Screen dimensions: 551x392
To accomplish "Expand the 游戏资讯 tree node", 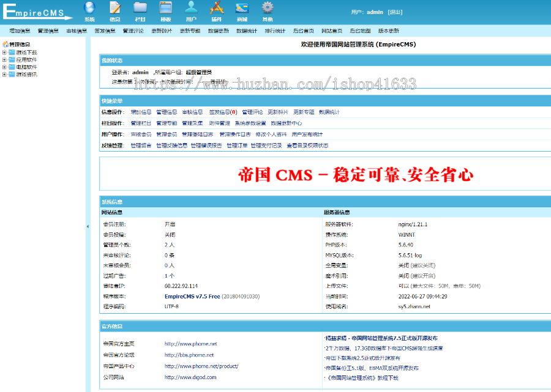I will tap(4, 75).
